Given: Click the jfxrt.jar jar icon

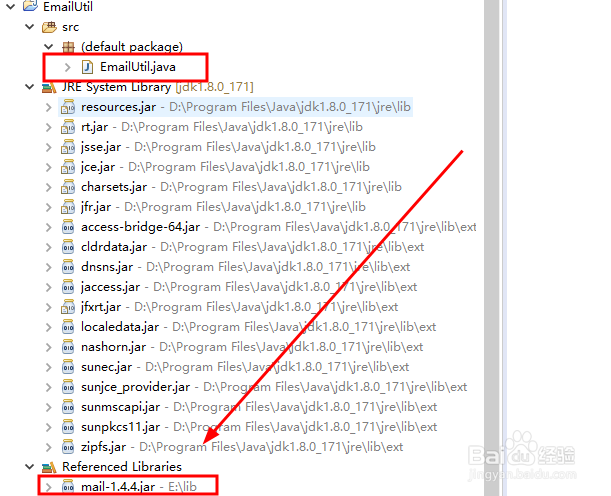Looking at the screenshot, I should click(68, 307).
